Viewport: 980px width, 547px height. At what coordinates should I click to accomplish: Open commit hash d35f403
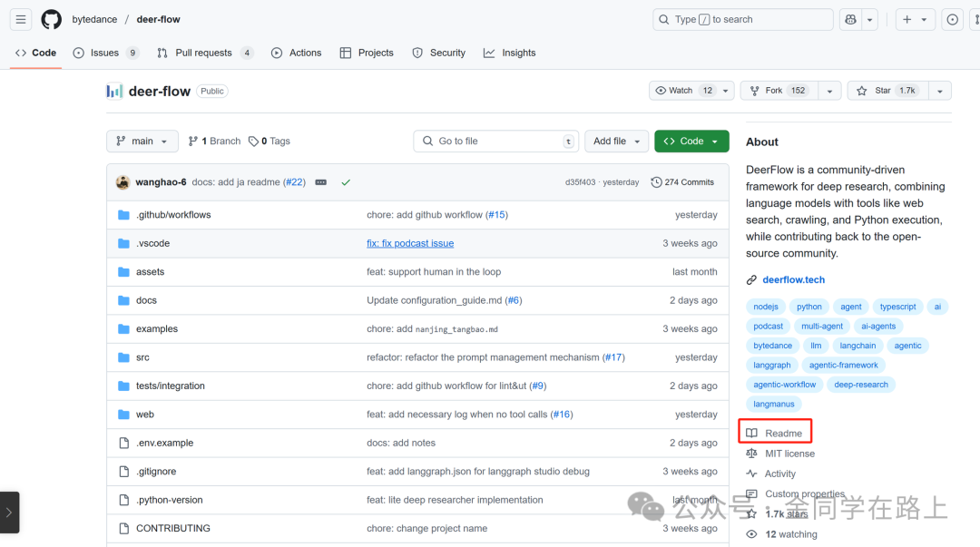(x=580, y=182)
